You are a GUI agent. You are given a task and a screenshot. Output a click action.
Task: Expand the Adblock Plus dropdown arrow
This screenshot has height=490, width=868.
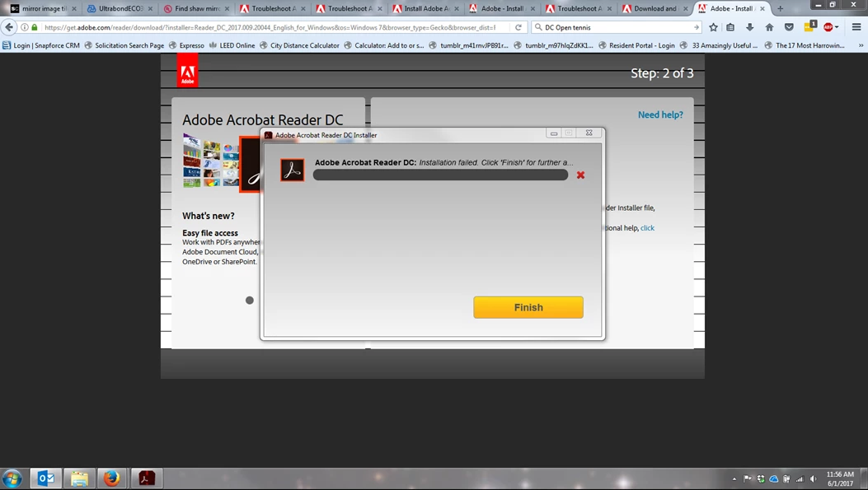(837, 27)
